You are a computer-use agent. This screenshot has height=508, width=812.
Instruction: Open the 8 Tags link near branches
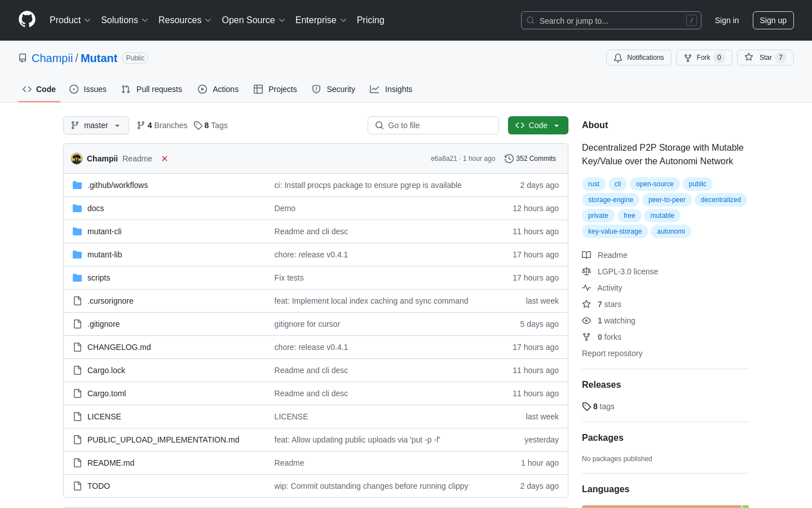(x=210, y=125)
